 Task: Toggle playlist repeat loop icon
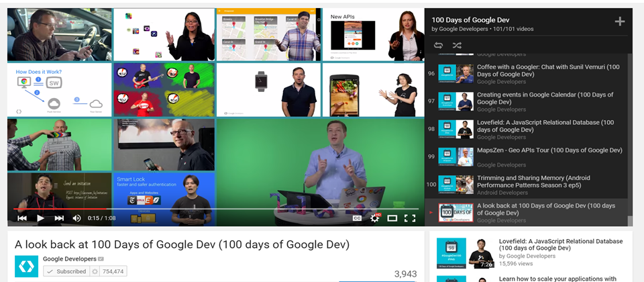coord(438,45)
